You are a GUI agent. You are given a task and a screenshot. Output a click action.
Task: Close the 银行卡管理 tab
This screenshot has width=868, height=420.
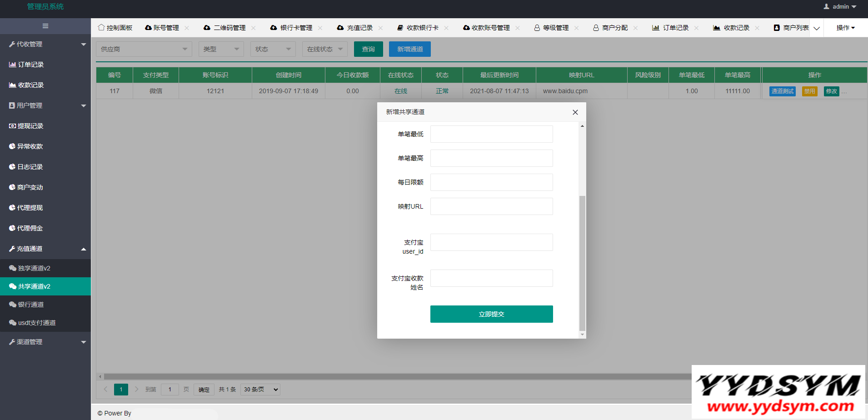pos(320,28)
